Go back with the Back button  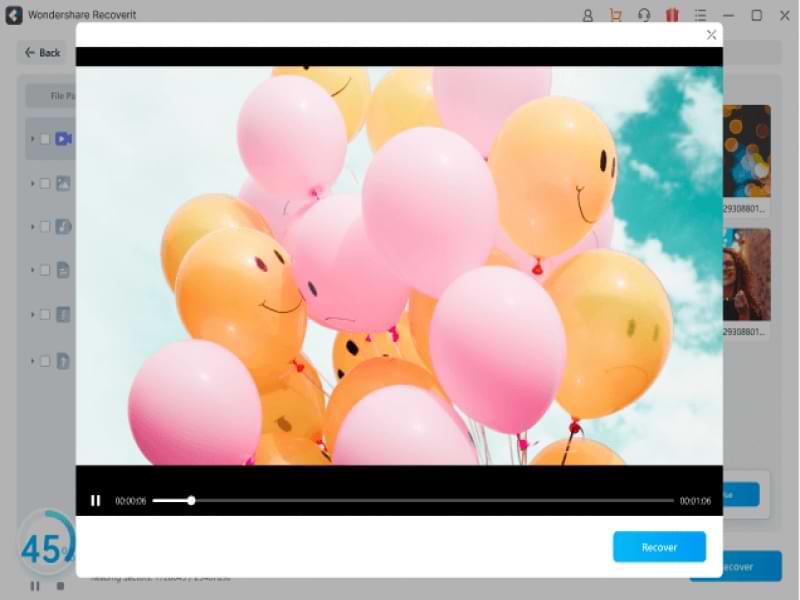tap(43, 53)
